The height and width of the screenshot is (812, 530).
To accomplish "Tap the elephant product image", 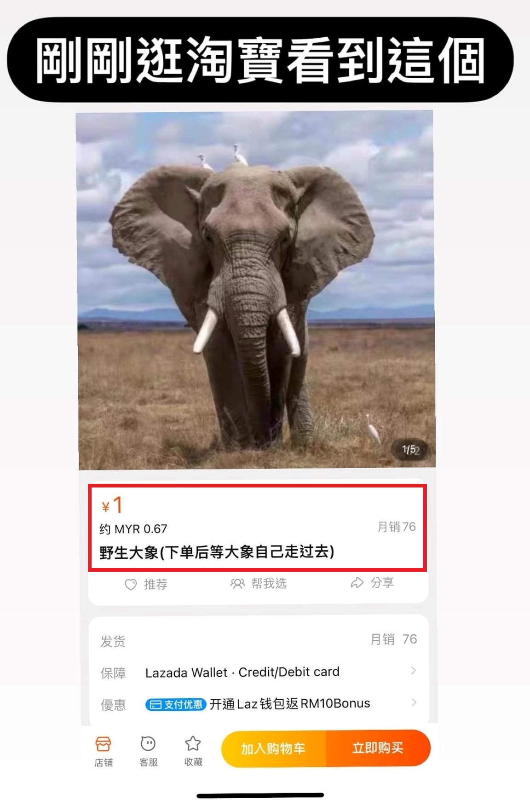I will coord(256,290).
